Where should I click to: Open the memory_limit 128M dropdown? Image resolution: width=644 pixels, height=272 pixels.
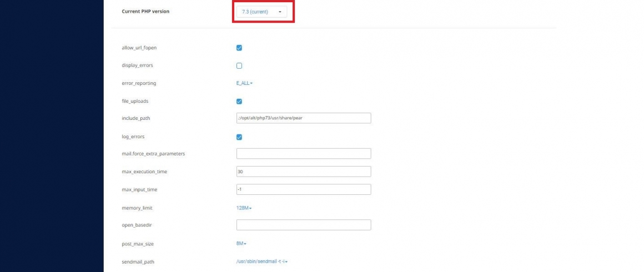(244, 208)
